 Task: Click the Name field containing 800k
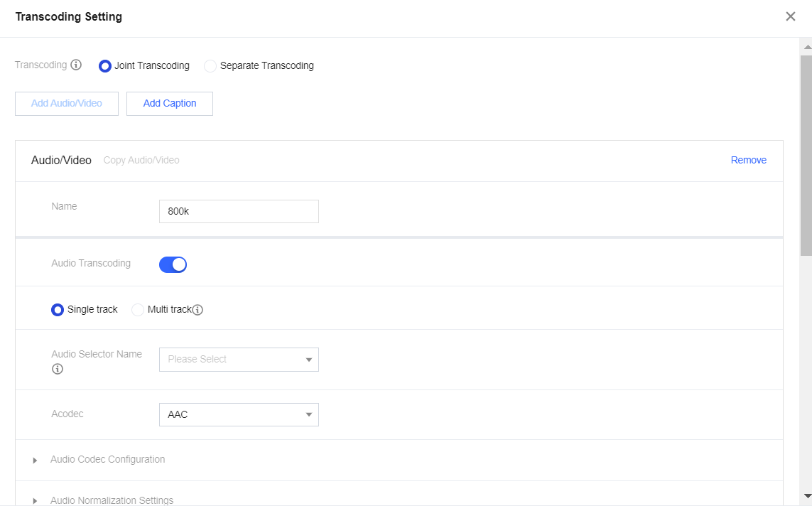point(239,211)
